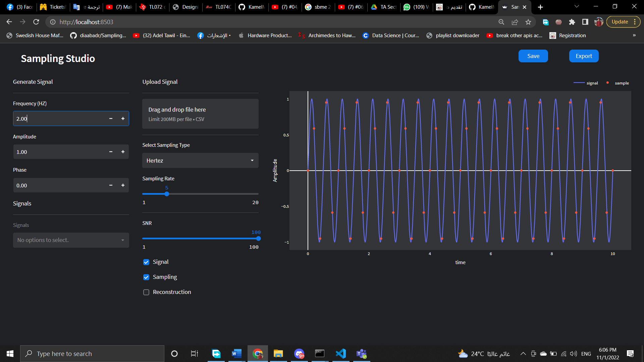
Task: Open Microsoft Teams from the taskbar
Action: [x=361, y=353]
